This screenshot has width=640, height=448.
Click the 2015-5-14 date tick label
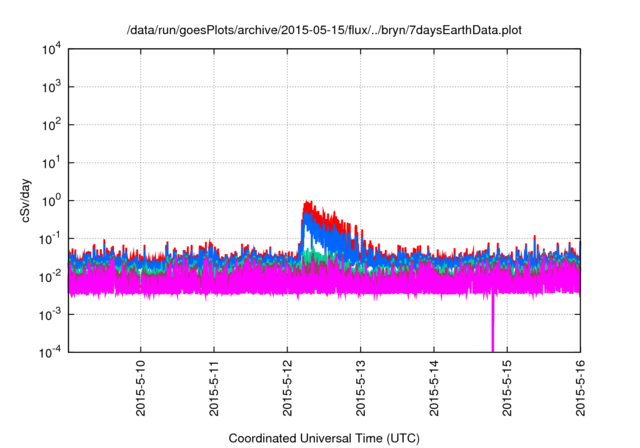tap(434, 388)
